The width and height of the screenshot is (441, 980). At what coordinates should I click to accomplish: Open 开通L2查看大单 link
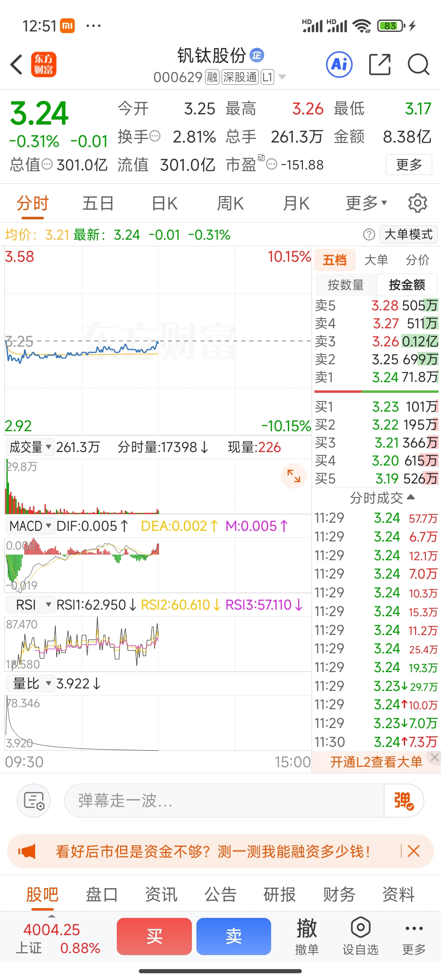click(376, 762)
